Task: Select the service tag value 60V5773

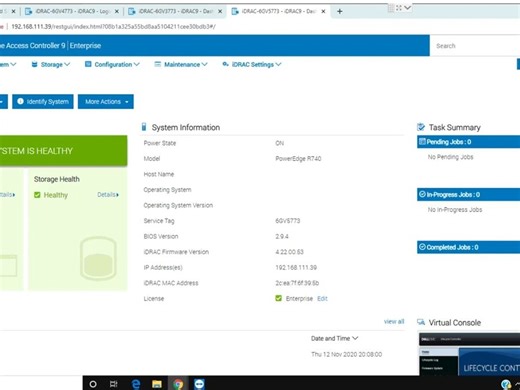Action: click(288, 221)
